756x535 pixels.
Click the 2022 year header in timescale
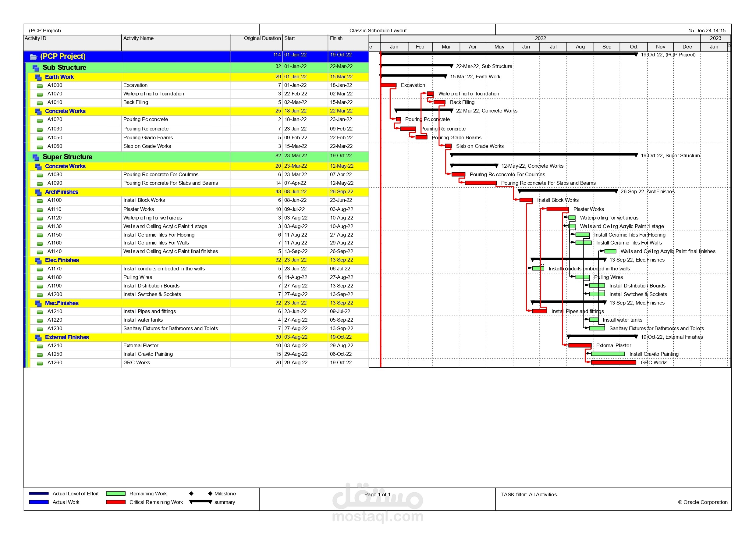[541, 38]
